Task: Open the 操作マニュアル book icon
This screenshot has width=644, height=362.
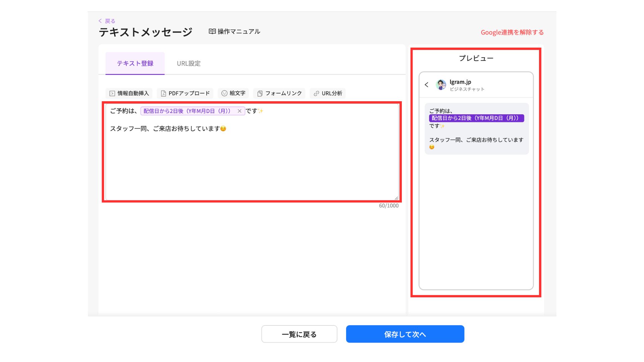Action: pyautogui.click(x=212, y=32)
